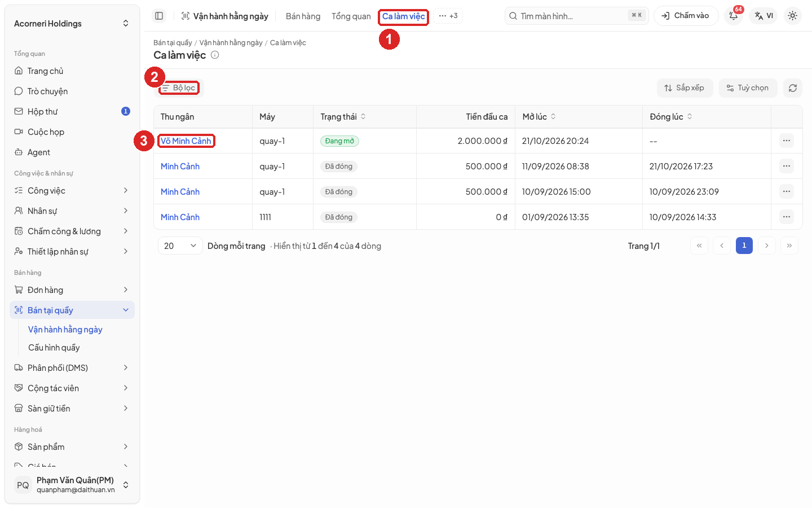Open Hộp thư inbox

tap(72, 112)
